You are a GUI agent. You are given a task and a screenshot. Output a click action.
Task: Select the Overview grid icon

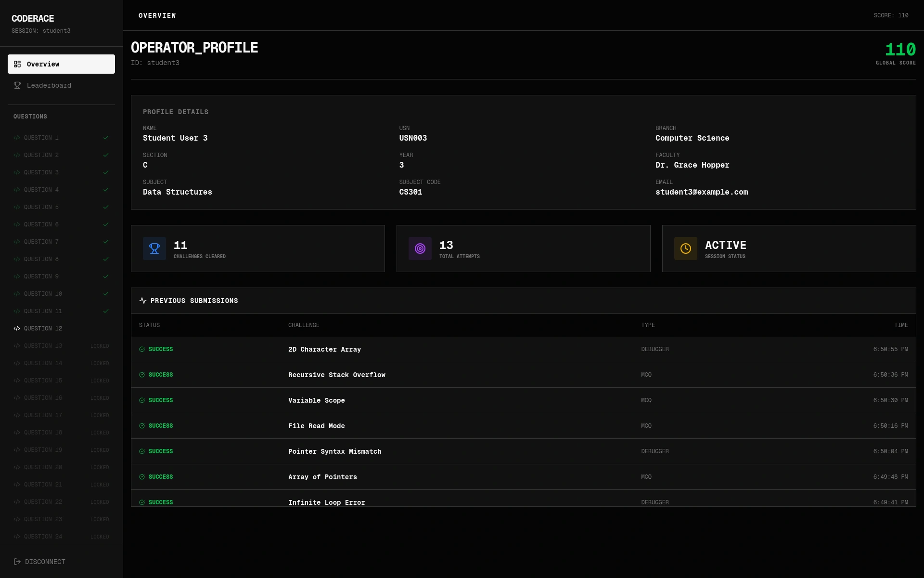[17, 64]
